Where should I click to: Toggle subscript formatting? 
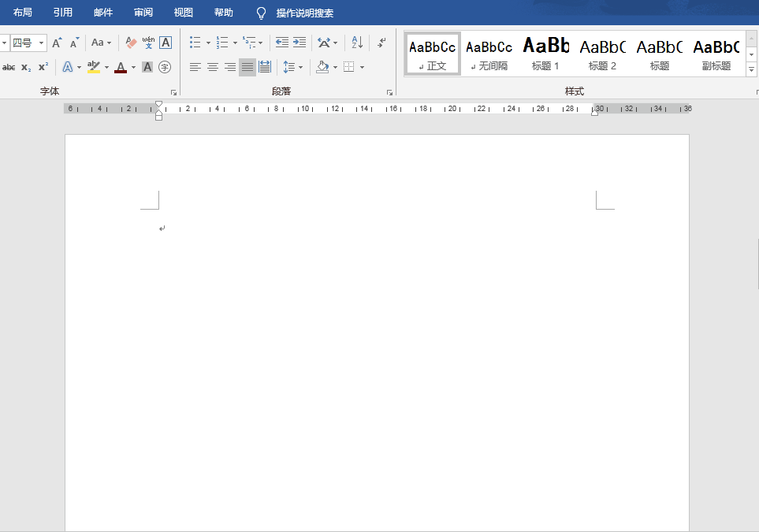[26, 67]
